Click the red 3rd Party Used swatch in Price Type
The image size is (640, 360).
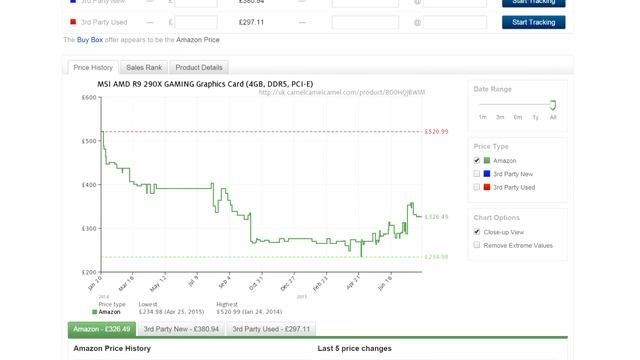[487, 187]
